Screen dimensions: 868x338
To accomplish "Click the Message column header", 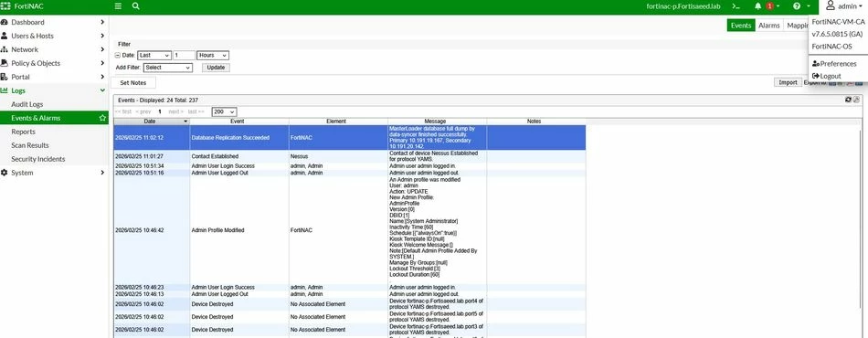I will coord(438,121).
